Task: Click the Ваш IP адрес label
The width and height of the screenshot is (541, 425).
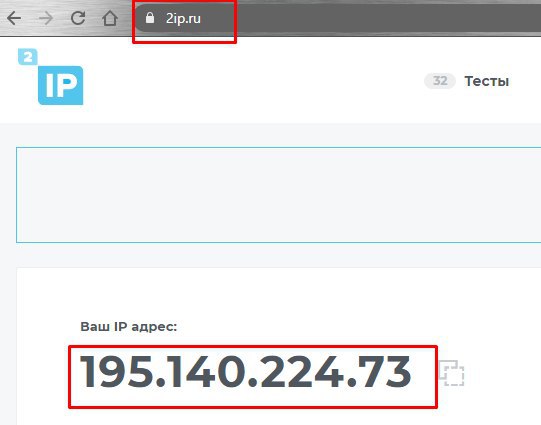Action: 129,326
